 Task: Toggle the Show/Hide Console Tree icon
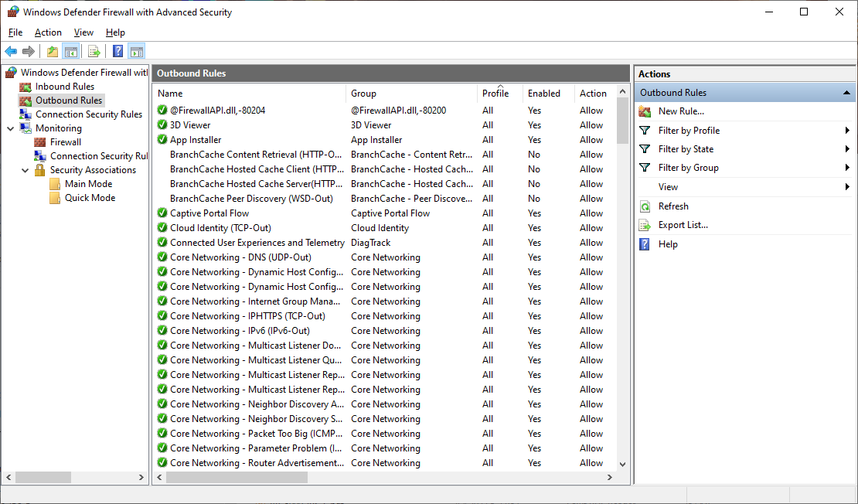click(70, 52)
